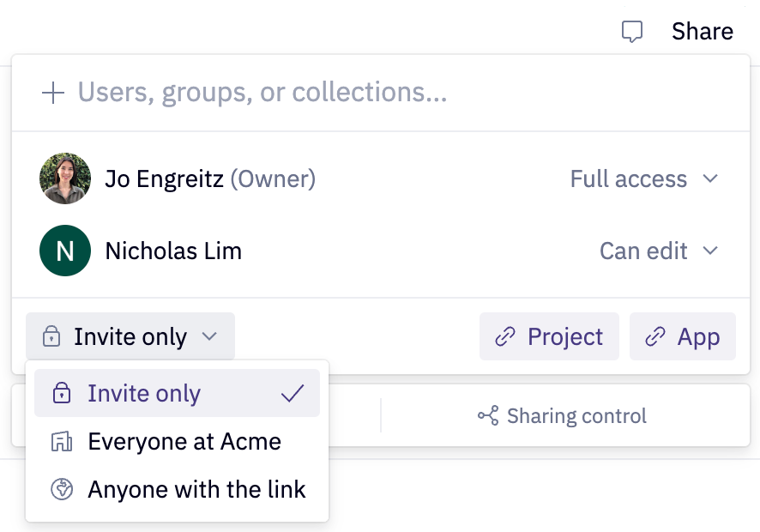Image resolution: width=760 pixels, height=532 pixels.
Task: Copy the Project link
Action: point(549,336)
